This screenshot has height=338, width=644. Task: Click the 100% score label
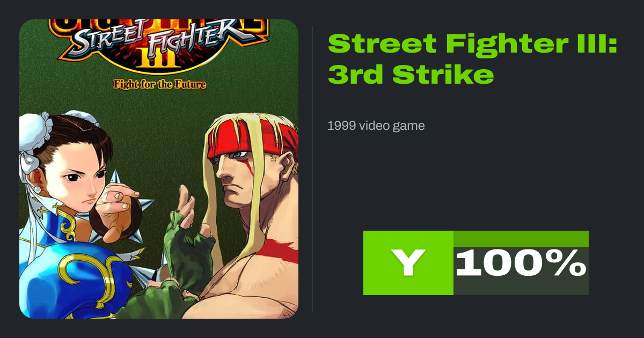pos(521,263)
